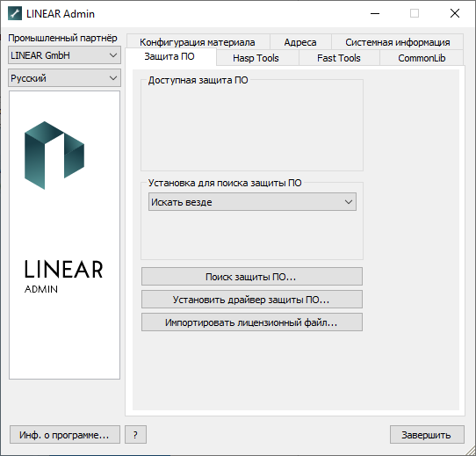Viewport: 476px width, 456px height.
Task: Minimize the LINEAR Admin window
Action: pyautogui.click(x=375, y=14)
